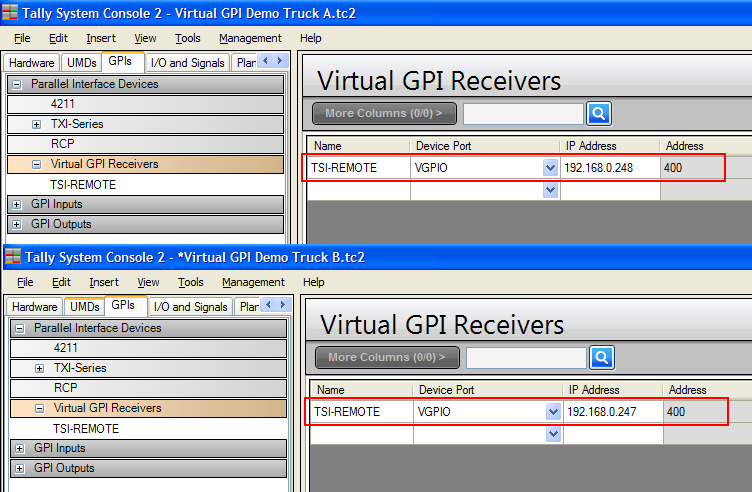
Task: Click search input field in Truck A
Action: pos(523,114)
